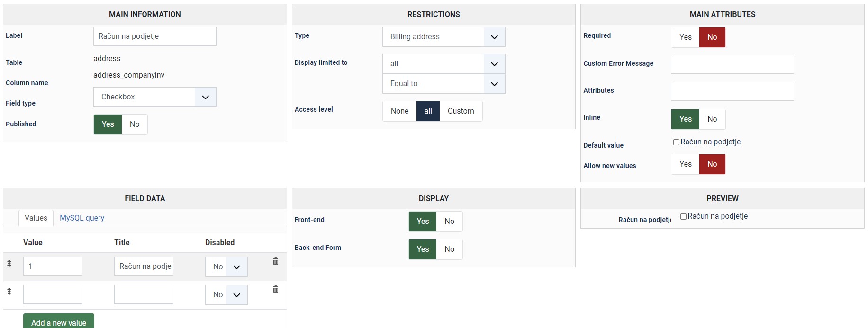Grab the drag handle of first value row

9,263
